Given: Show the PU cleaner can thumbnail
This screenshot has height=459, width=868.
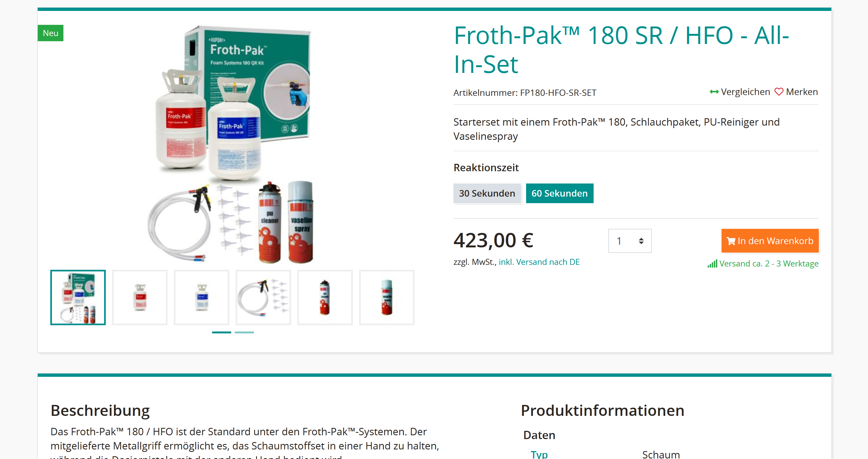Looking at the screenshot, I should (x=325, y=297).
